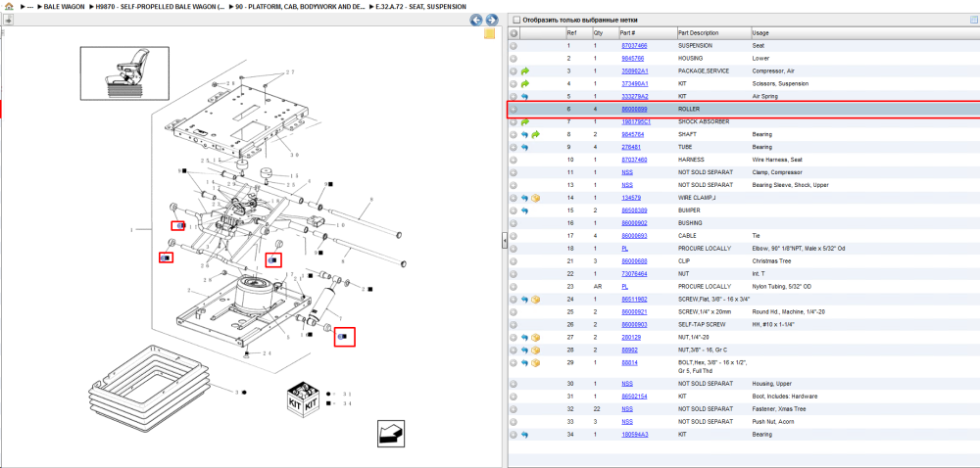Open BALE WAGON breadcrumb

point(64,6)
